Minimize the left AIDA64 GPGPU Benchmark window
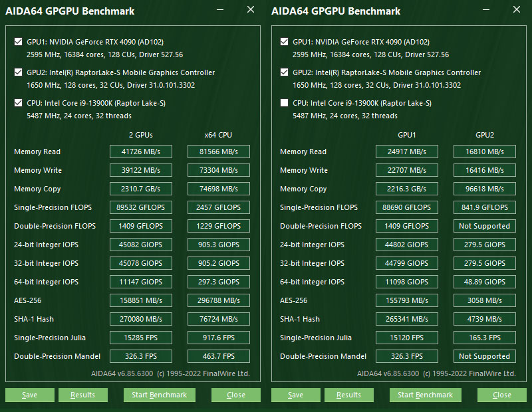Image resolution: width=532 pixels, height=412 pixels. [220, 10]
